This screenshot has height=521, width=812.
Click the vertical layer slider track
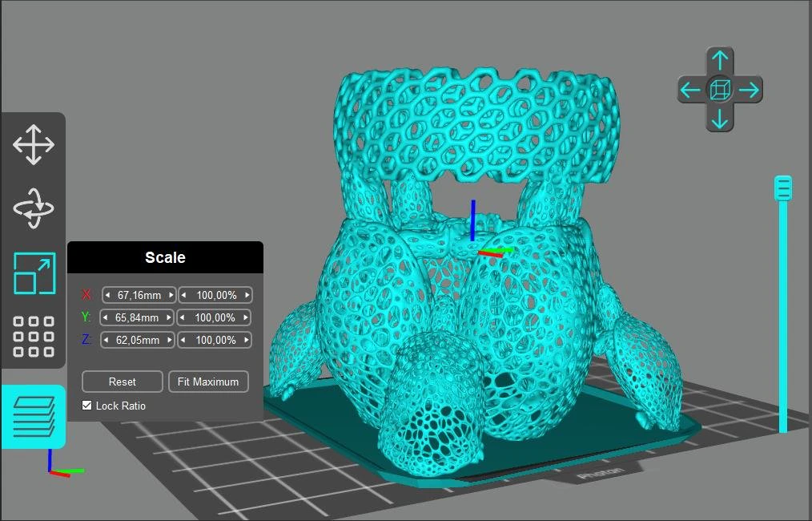(783, 317)
